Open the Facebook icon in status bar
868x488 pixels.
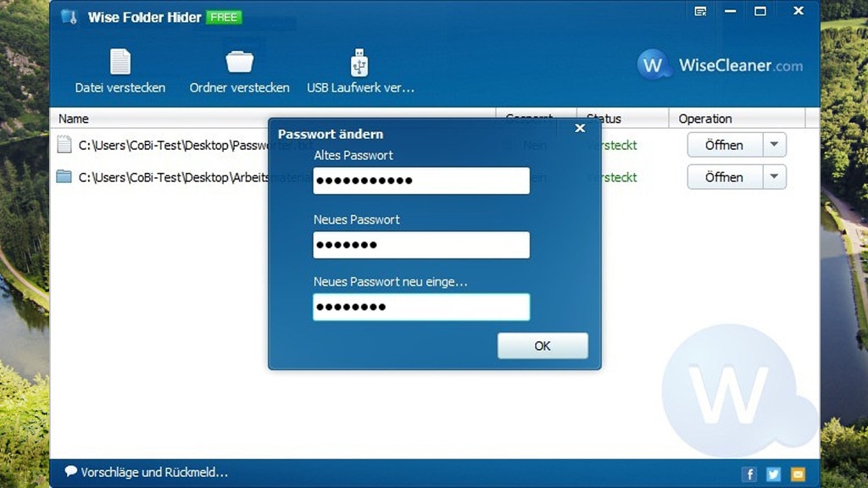pos(749,474)
